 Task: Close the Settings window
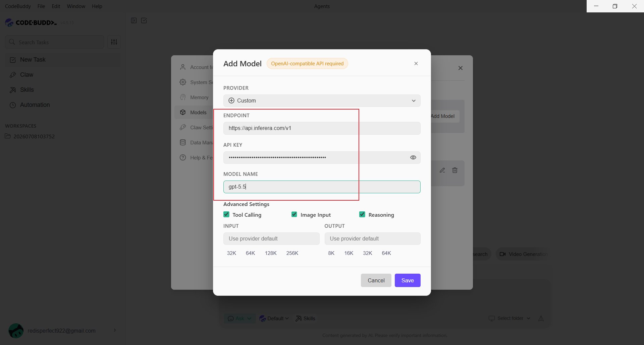click(x=461, y=68)
